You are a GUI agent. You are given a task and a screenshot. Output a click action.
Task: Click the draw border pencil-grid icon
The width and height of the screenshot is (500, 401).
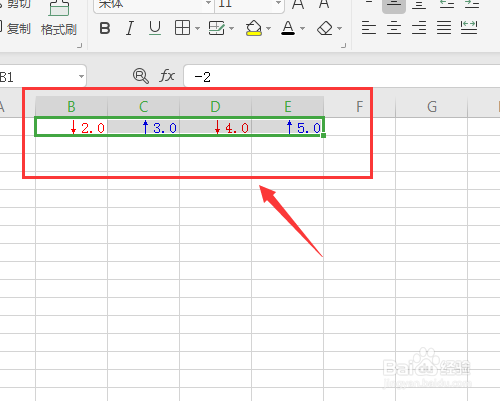pos(217,28)
